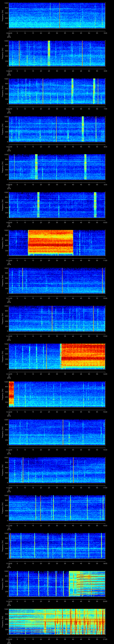The image size is (114, 644).
Task: Click the 6:20:00 start time label
Action: tap(9, 639)
